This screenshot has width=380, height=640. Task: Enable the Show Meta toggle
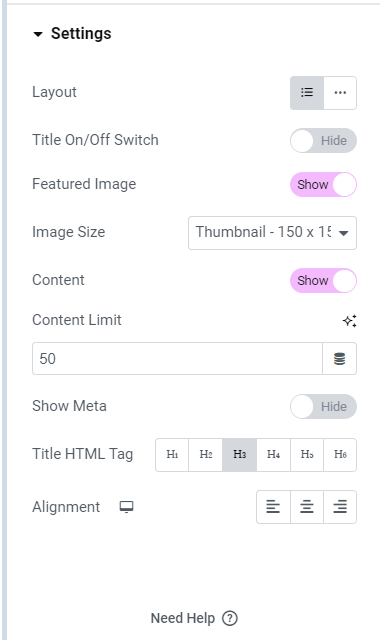click(x=323, y=407)
